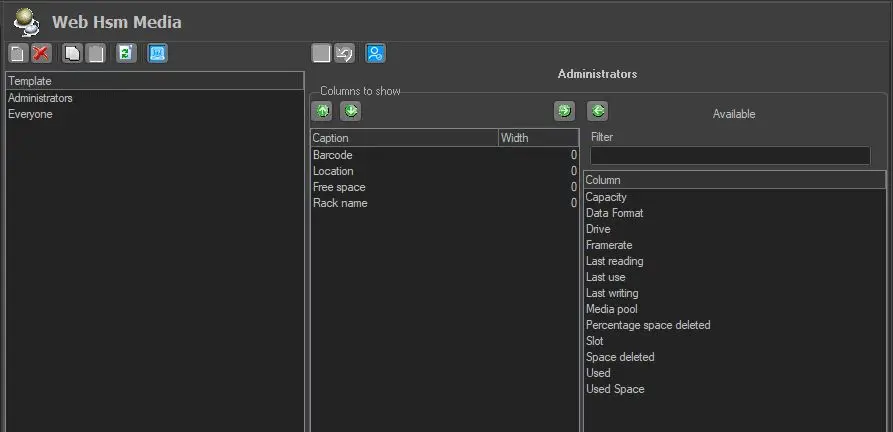
Task: Select Barcode row in columns to show
Action: (333, 155)
